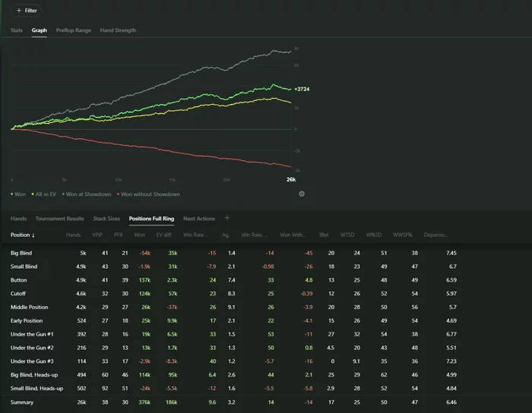Click the plus icon to add a report tab
The width and height of the screenshot is (532, 413).
pos(226,218)
